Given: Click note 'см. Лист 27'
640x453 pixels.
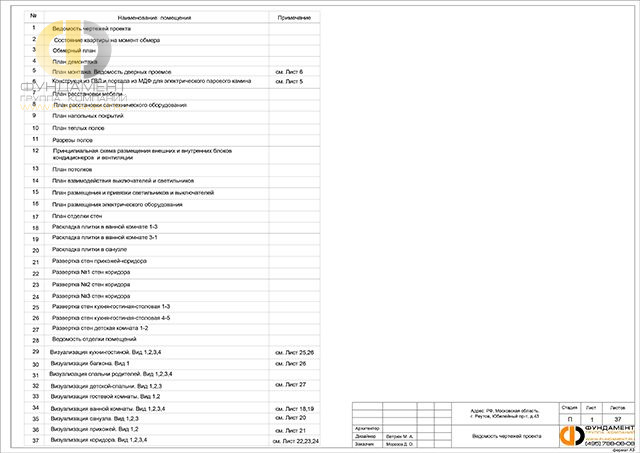Looking at the screenshot, I should pos(291,385).
